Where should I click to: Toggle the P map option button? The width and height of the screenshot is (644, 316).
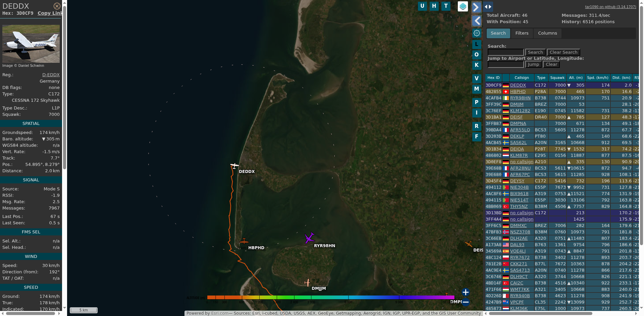point(477,102)
